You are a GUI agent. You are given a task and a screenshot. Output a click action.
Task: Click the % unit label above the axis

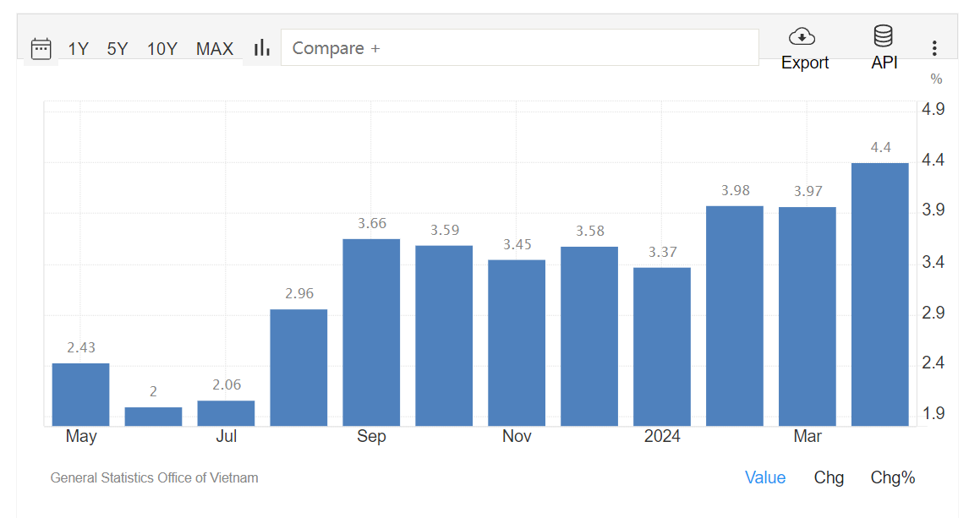click(x=936, y=79)
